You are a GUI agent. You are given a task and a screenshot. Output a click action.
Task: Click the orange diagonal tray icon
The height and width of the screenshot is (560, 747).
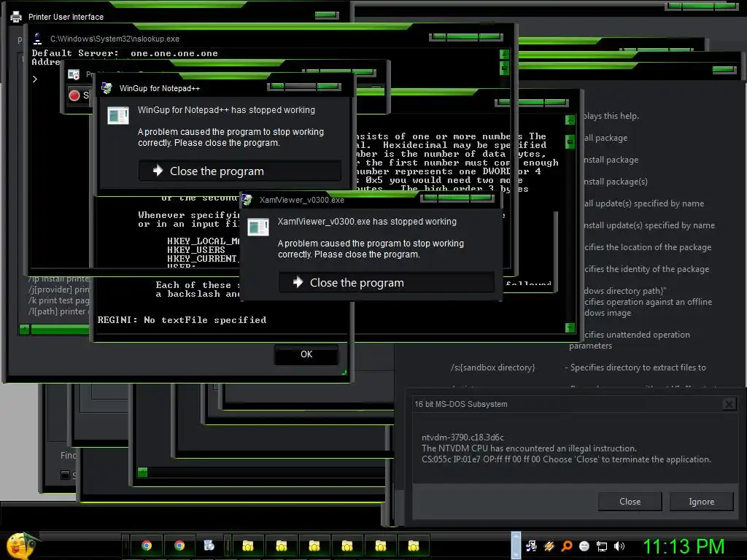click(x=549, y=546)
